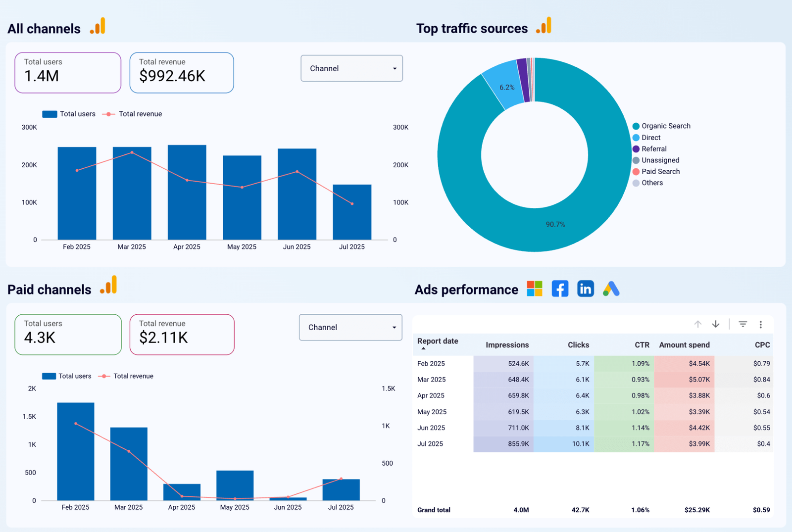Viewport: 792px width, 532px height.
Task: Open the Channel dropdown in Paid channels
Action: (350, 327)
